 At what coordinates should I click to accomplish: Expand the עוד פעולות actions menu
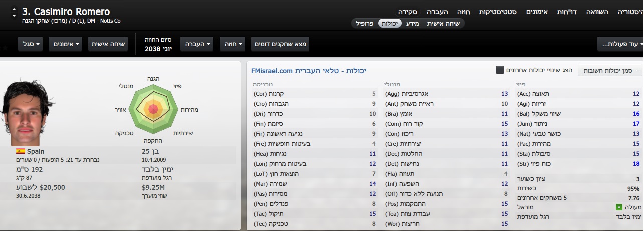pyautogui.click(x=620, y=44)
